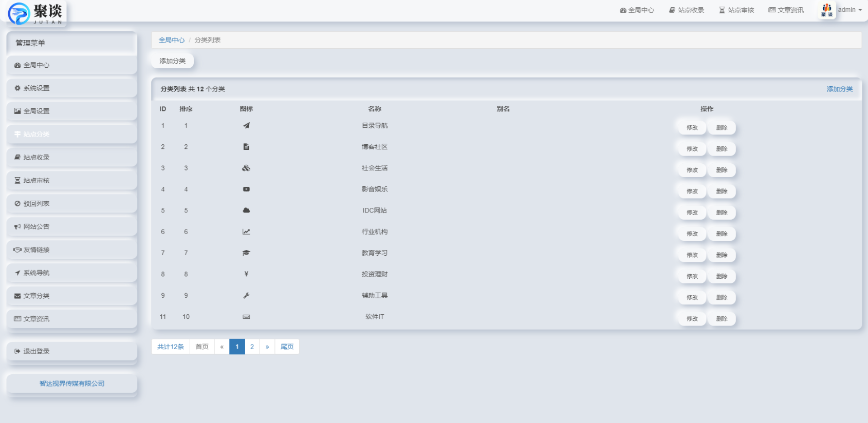Click 删除 for 目录导航
This screenshot has height=423, width=868.
point(722,128)
